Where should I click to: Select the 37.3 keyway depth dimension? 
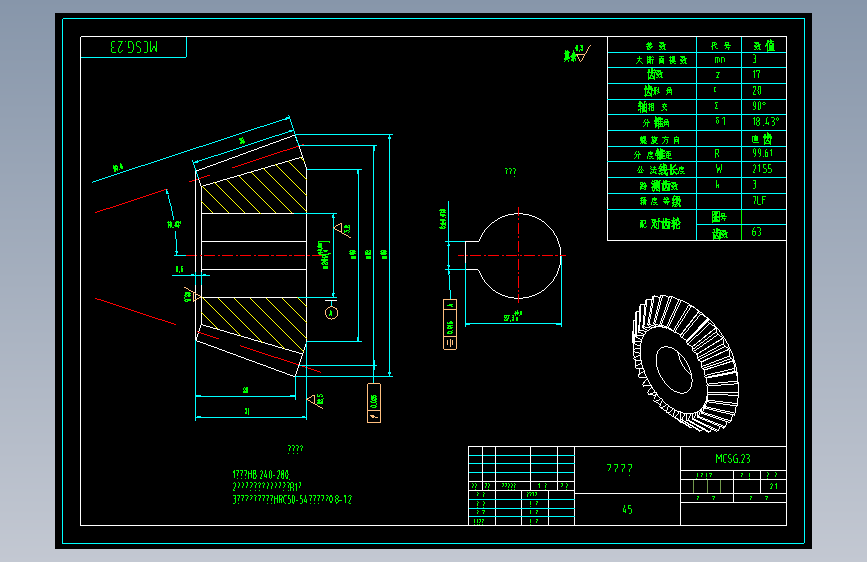(x=512, y=317)
